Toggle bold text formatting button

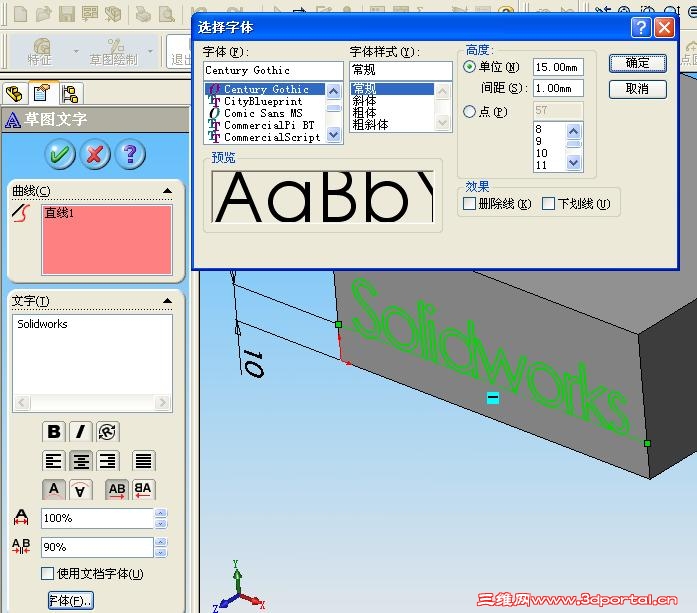coord(54,431)
